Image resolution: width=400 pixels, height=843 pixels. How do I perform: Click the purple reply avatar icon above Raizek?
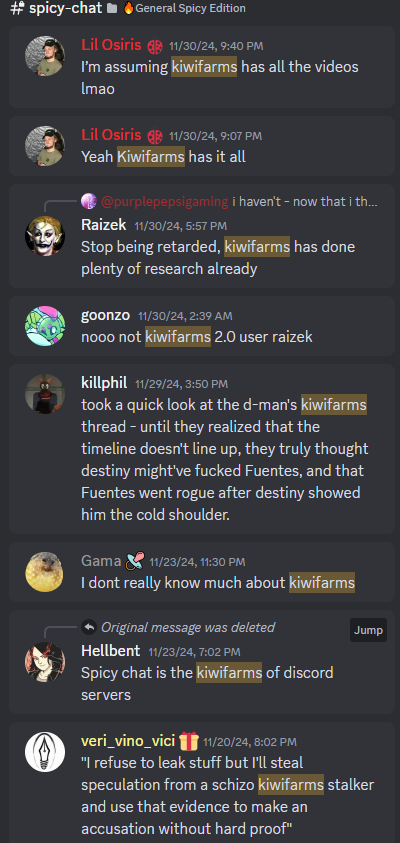89,202
